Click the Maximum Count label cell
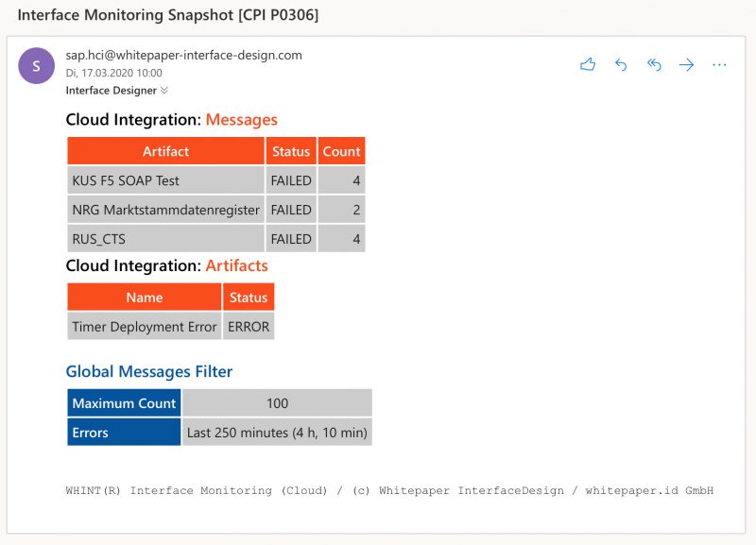 (124, 403)
